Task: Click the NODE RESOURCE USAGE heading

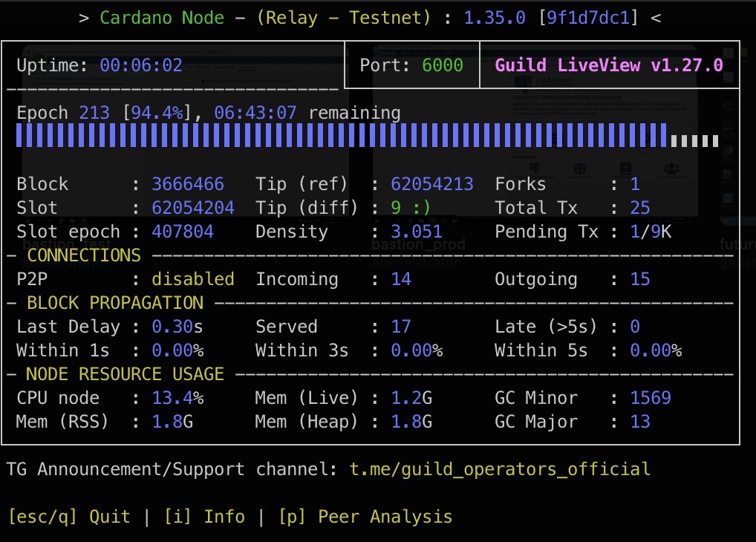Action: click(125, 373)
